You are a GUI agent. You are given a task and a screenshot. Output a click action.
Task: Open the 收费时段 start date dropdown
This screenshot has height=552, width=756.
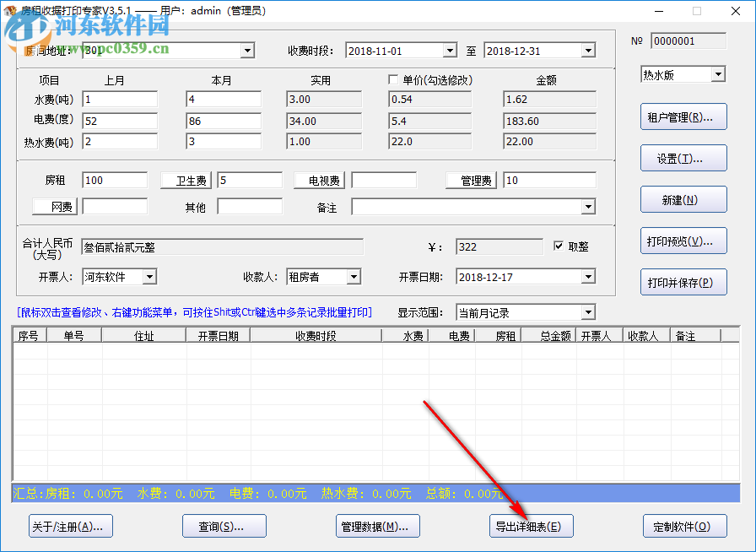click(x=448, y=50)
